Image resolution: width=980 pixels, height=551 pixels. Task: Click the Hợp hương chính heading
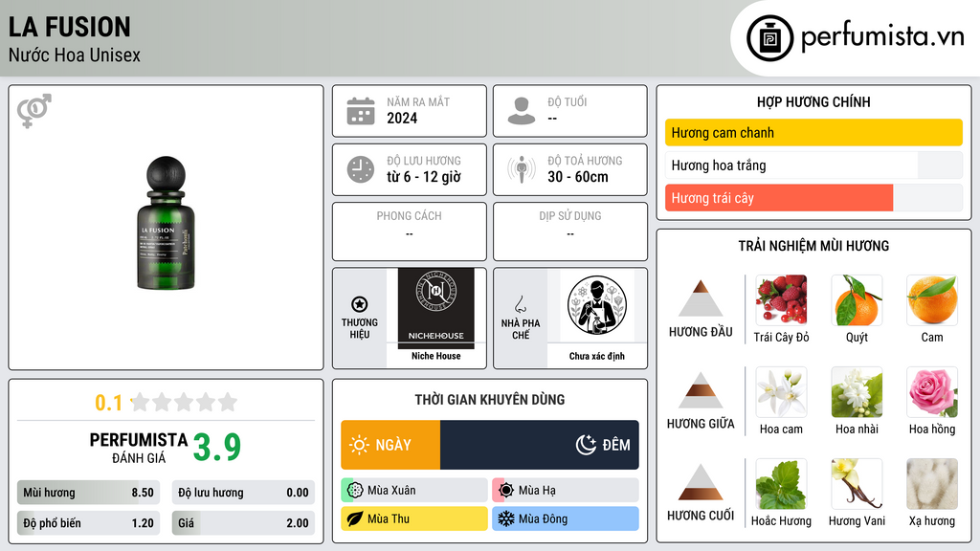[813, 101]
